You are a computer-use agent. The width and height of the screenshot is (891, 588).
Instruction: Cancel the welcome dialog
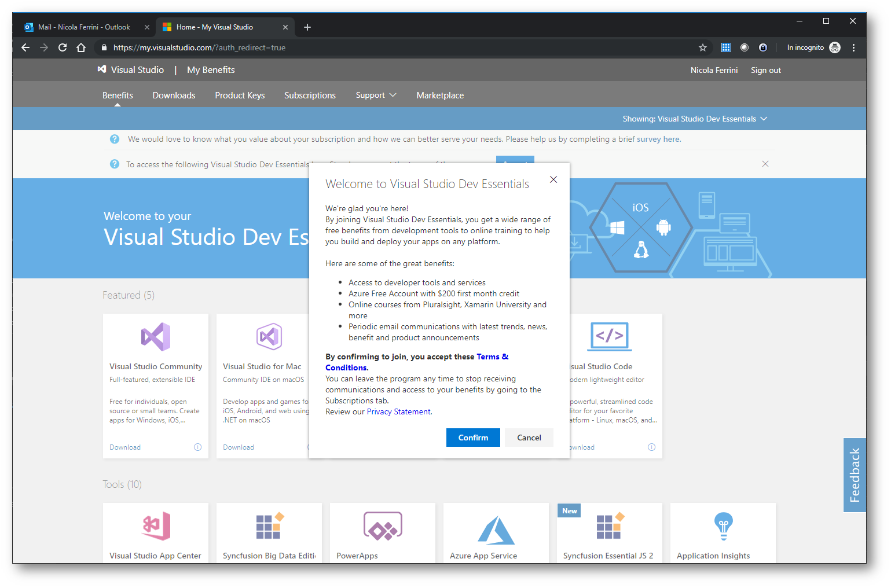pyautogui.click(x=529, y=438)
